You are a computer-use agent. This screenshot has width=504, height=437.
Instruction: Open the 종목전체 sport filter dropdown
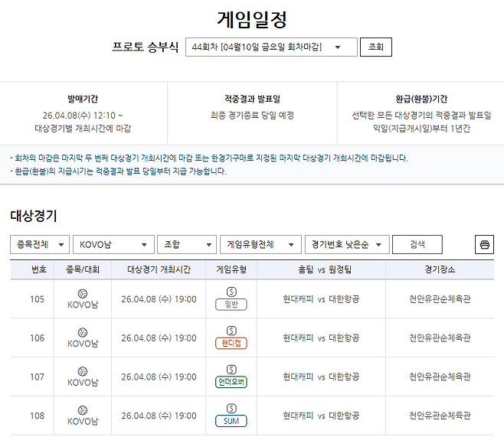pos(40,245)
